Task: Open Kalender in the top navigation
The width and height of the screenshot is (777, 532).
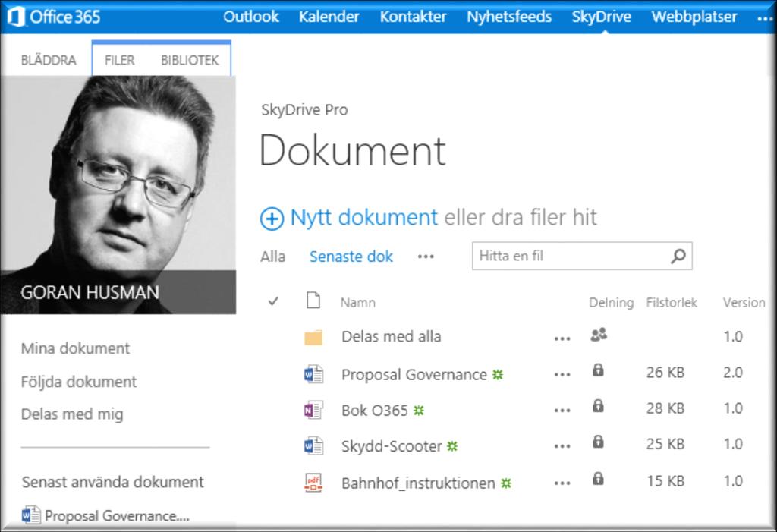Action: coord(329,17)
